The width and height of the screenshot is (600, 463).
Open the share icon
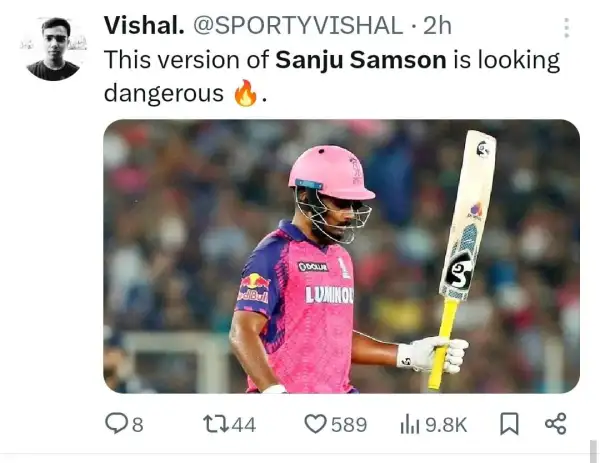(556, 424)
